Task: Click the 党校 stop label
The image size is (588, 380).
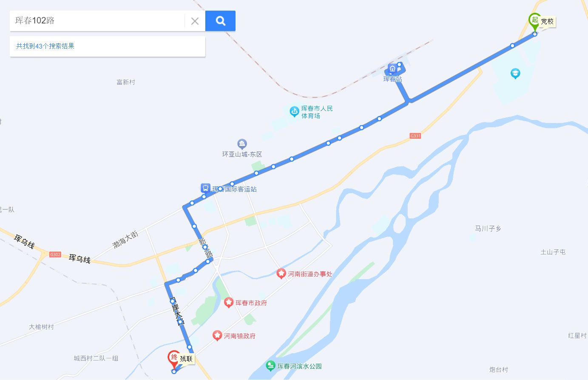Action: (x=547, y=22)
